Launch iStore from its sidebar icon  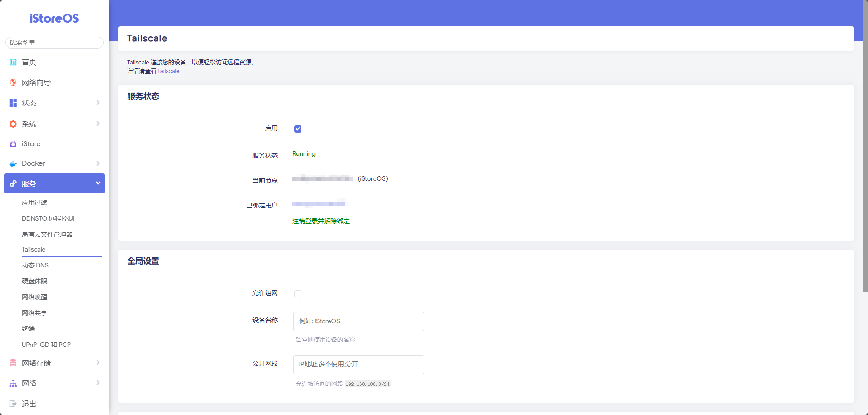pos(13,144)
